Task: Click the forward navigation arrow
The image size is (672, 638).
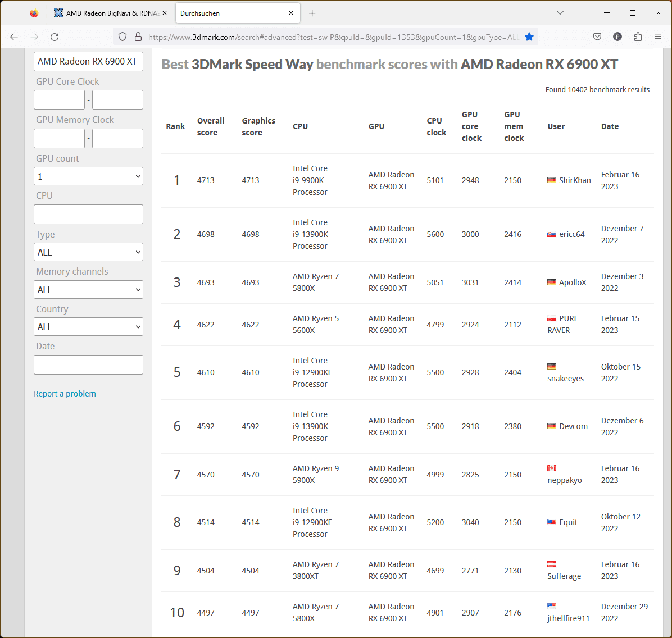Action: coord(34,37)
